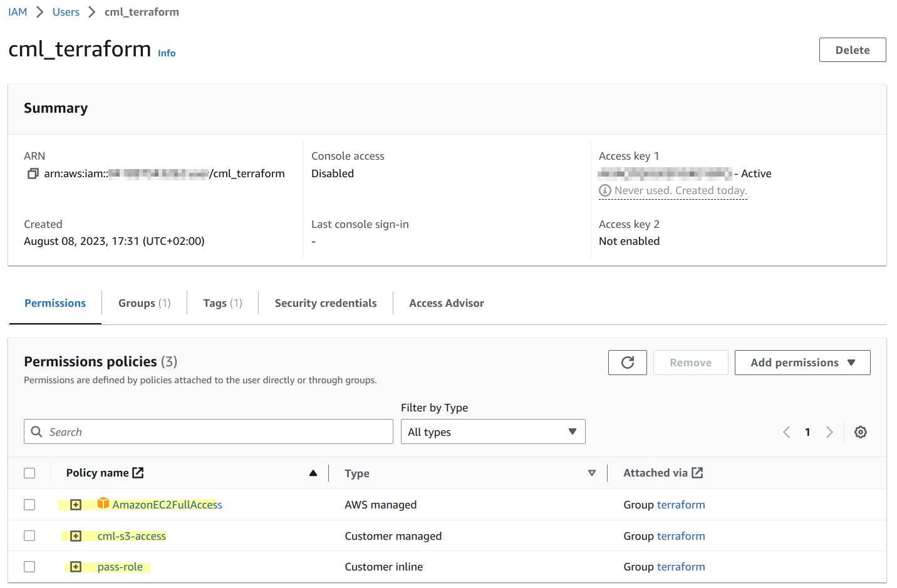The height and width of the screenshot is (588, 897).
Task: Click the Never used. Created today. text
Action: tap(680, 190)
